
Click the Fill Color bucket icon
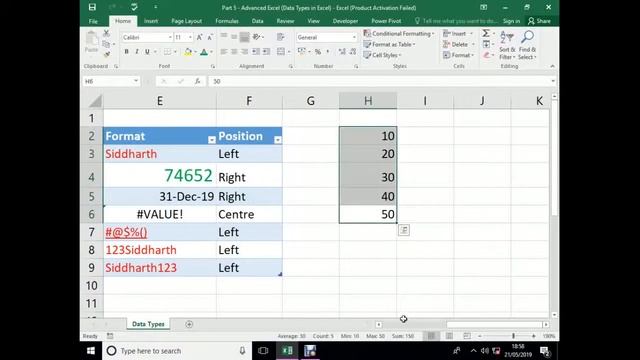[188, 52]
